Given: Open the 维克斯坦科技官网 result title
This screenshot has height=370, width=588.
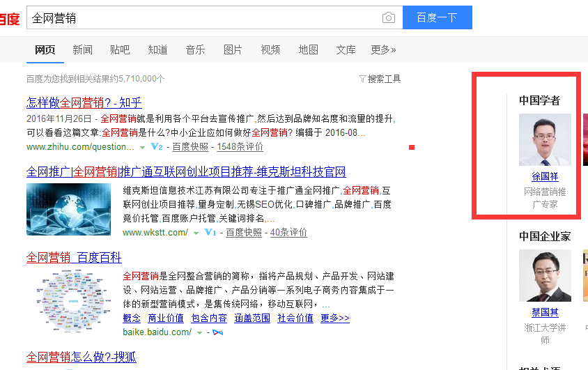Looking at the screenshot, I should click(186, 171).
